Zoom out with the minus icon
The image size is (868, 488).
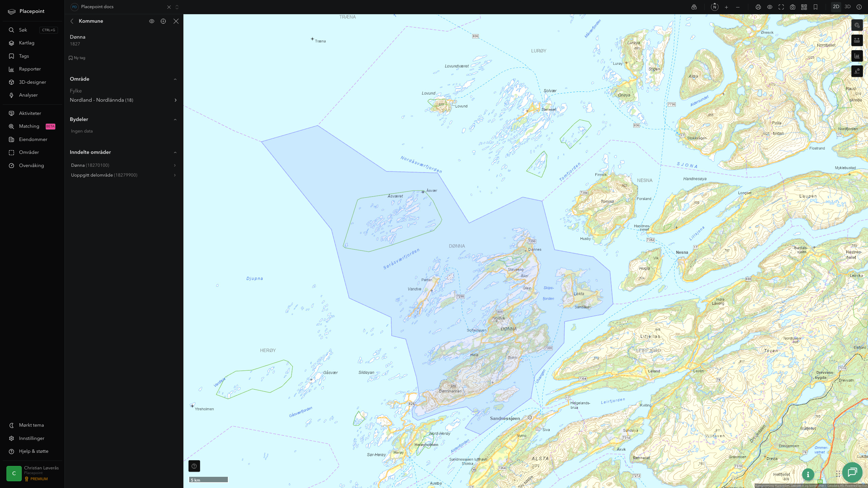click(x=738, y=7)
